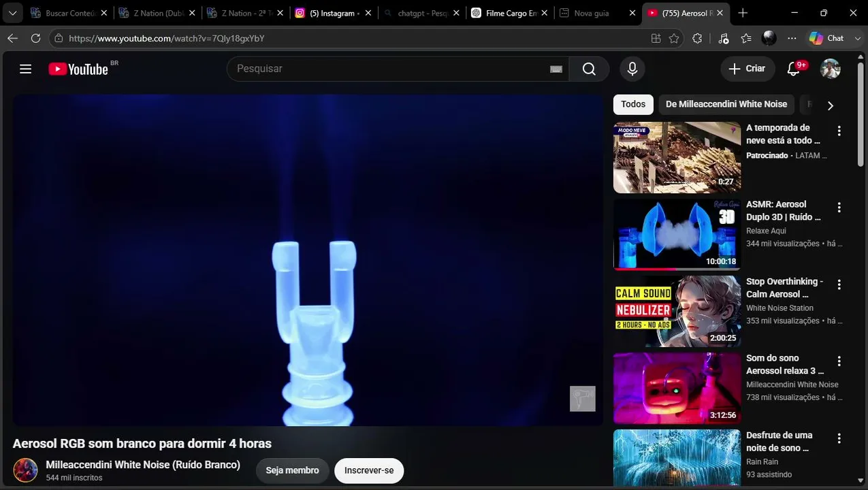This screenshot has height=490, width=868.
Task: Open Stop Overthinking - Calm Aerosol title
Action: [784, 288]
